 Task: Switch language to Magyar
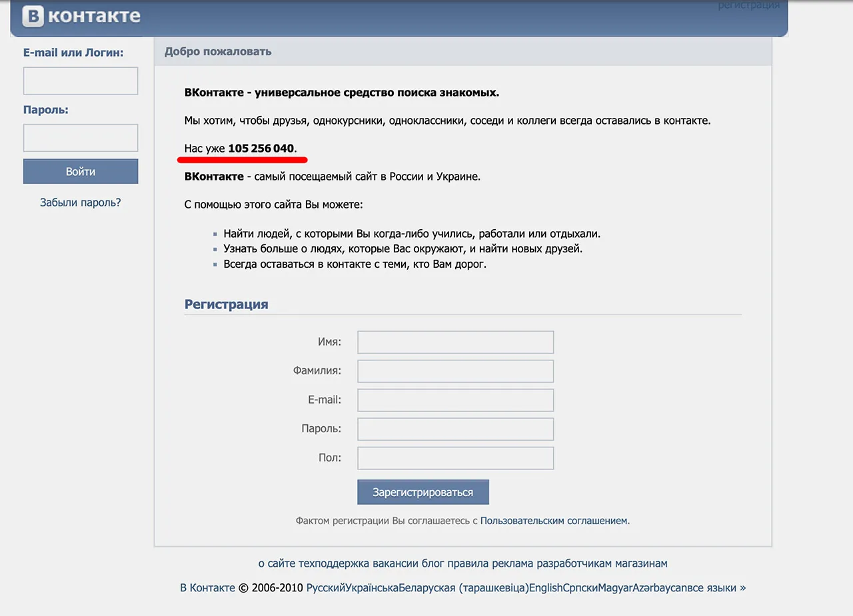[614, 588]
